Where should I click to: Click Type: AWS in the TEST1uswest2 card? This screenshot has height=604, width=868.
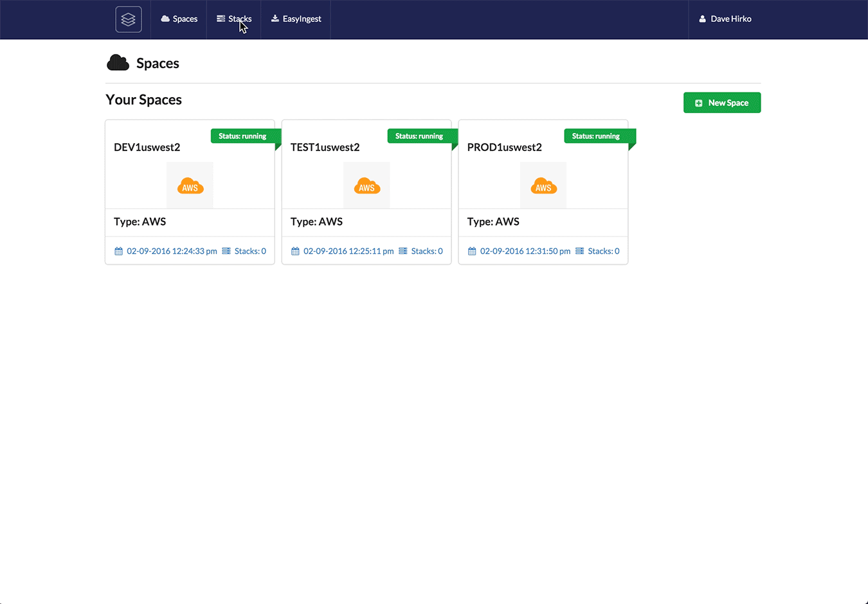pos(317,222)
